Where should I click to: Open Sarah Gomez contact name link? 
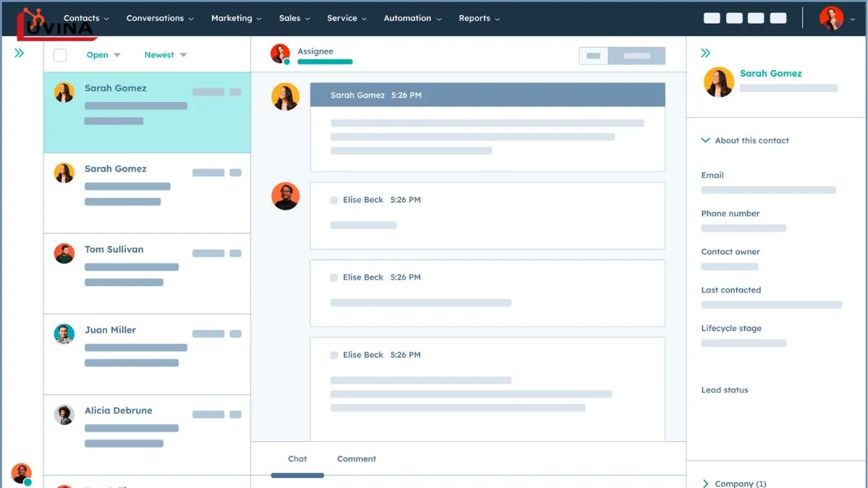(x=770, y=73)
